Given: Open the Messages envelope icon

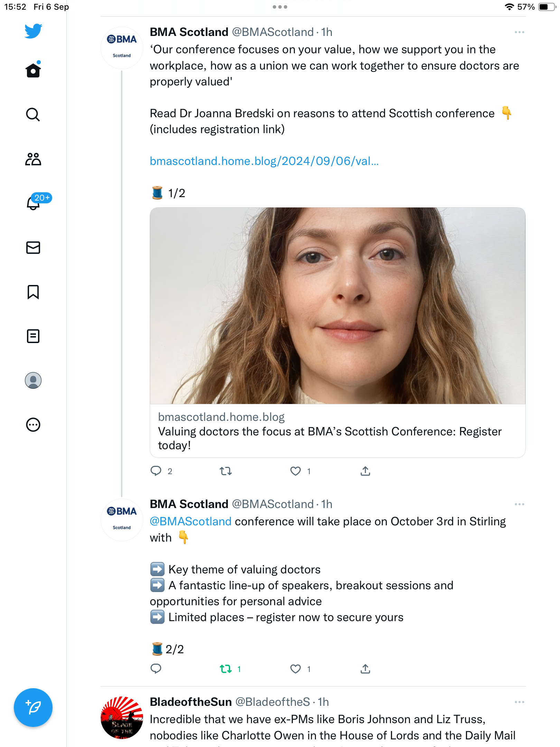Looking at the screenshot, I should click(33, 248).
